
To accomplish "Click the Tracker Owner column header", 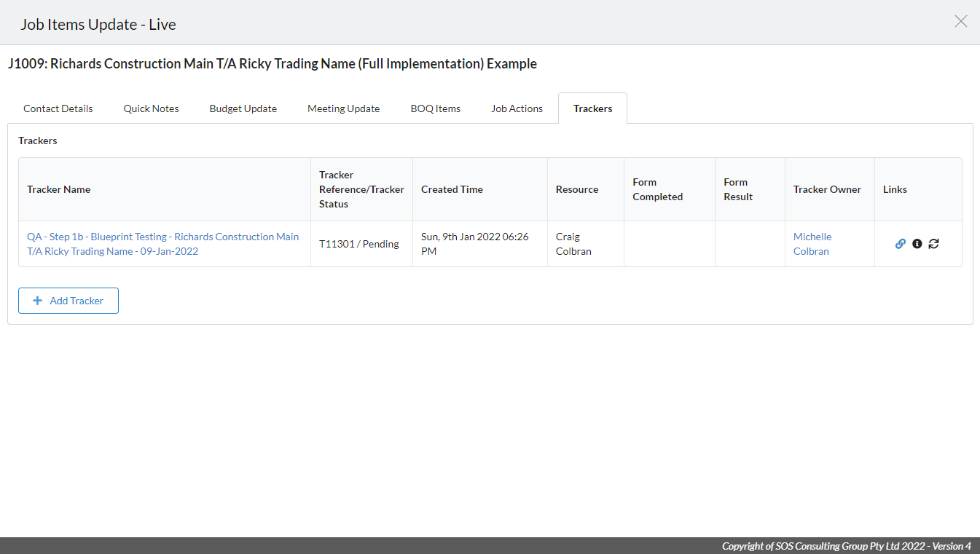I will 827,189.
